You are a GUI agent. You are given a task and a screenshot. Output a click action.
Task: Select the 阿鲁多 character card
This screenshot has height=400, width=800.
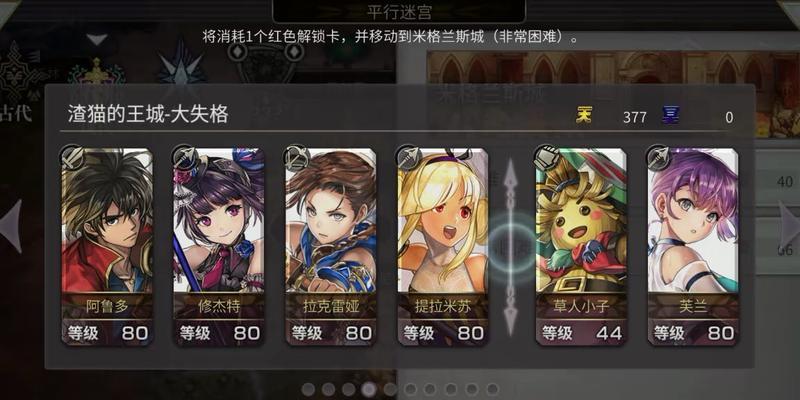[x=107, y=246]
